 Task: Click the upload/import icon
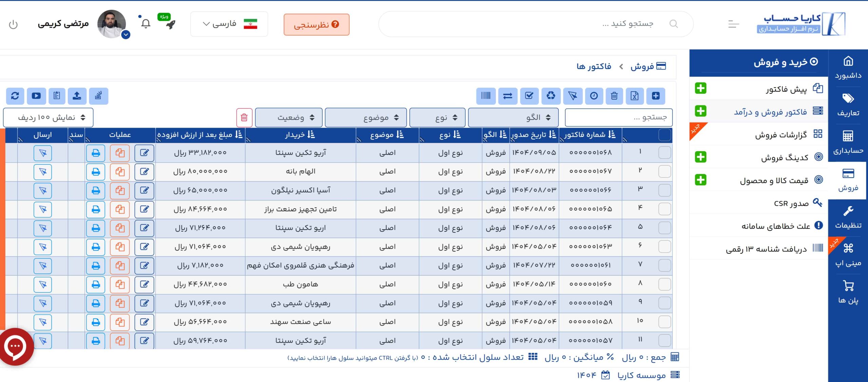point(77,96)
